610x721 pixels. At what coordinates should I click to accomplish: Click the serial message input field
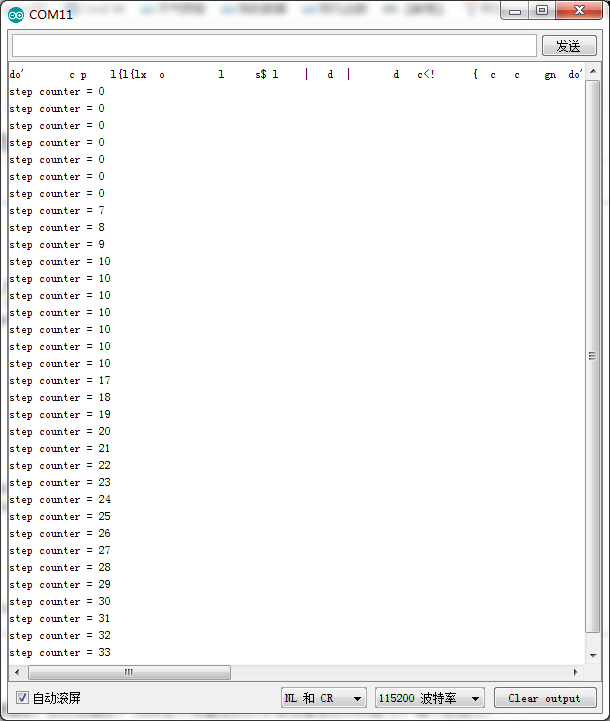pos(274,46)
